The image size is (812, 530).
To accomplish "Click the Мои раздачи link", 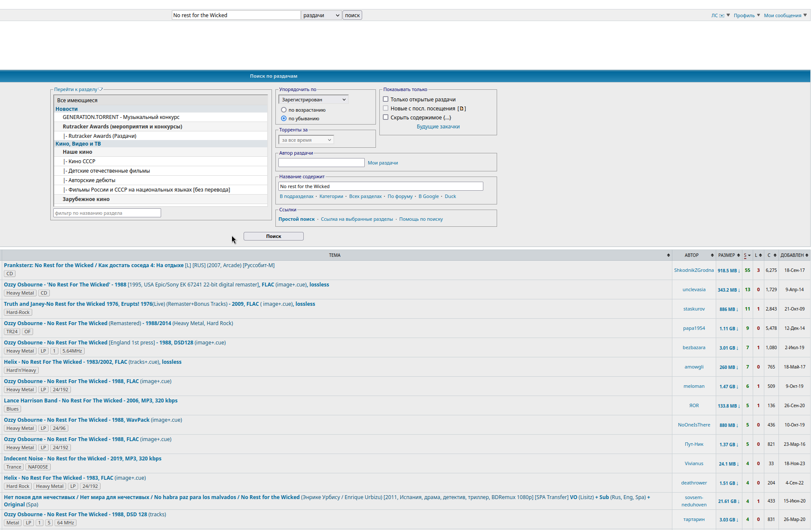I will coord(383,163).
